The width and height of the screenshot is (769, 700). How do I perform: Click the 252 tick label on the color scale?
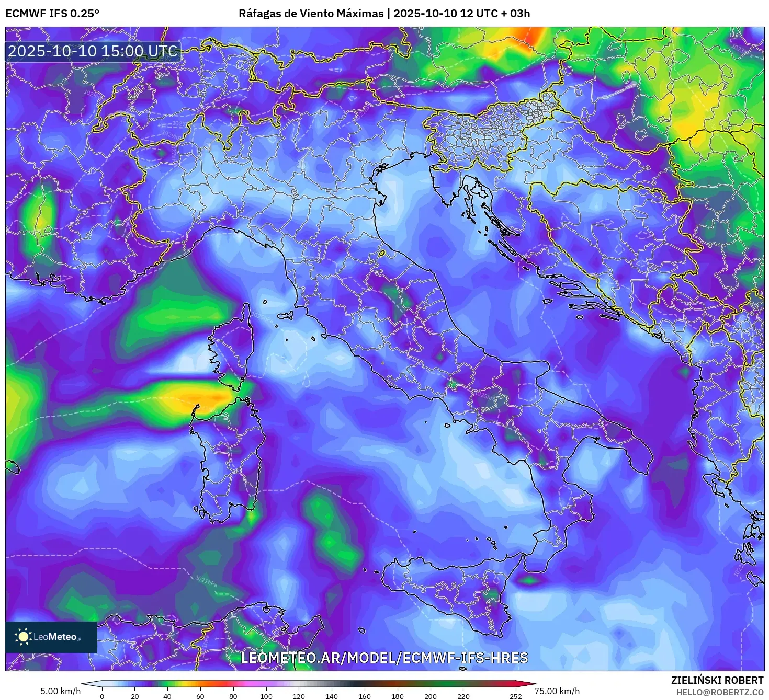pyautogui.click(x=515, y=696)
